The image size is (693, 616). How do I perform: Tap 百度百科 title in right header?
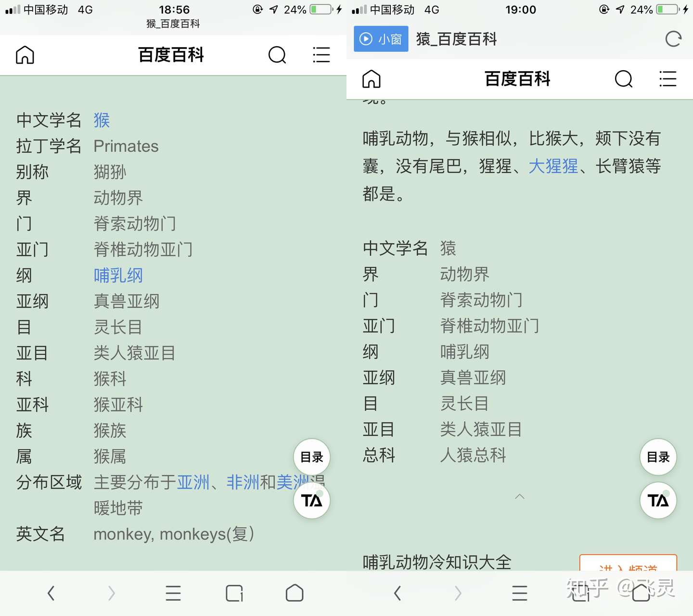(x=517, y=79)
